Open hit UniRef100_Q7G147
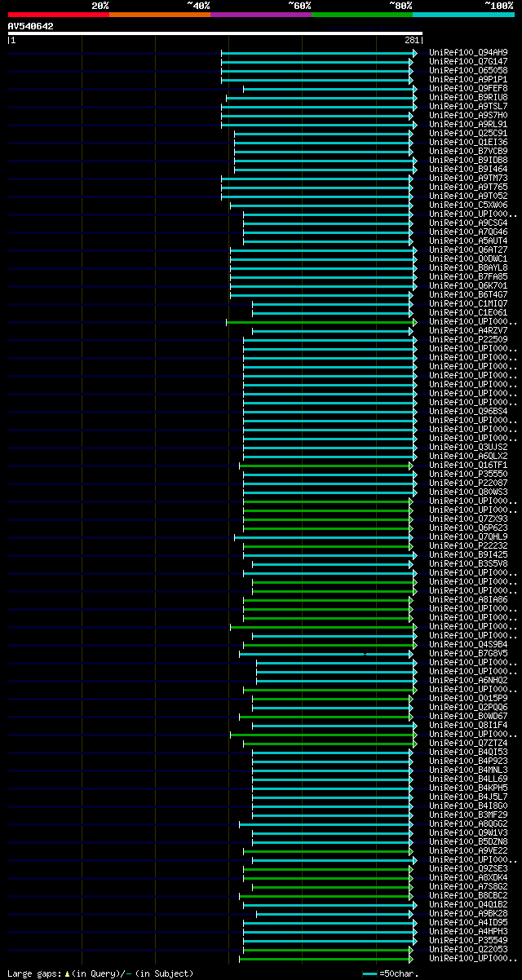 click(468, 61)
